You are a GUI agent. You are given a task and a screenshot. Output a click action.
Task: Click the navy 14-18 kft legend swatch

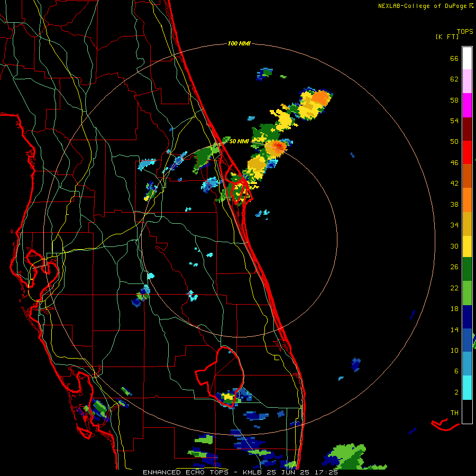467,317
